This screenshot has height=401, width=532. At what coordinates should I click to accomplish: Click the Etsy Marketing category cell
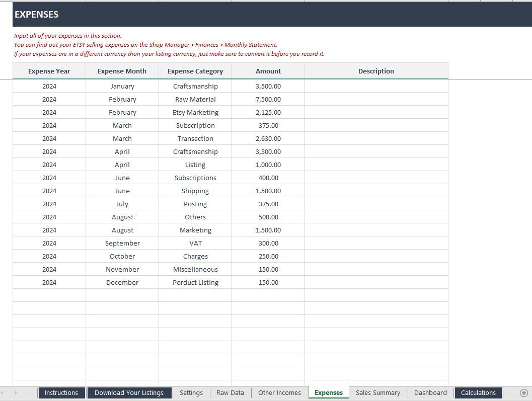point(195,113)
